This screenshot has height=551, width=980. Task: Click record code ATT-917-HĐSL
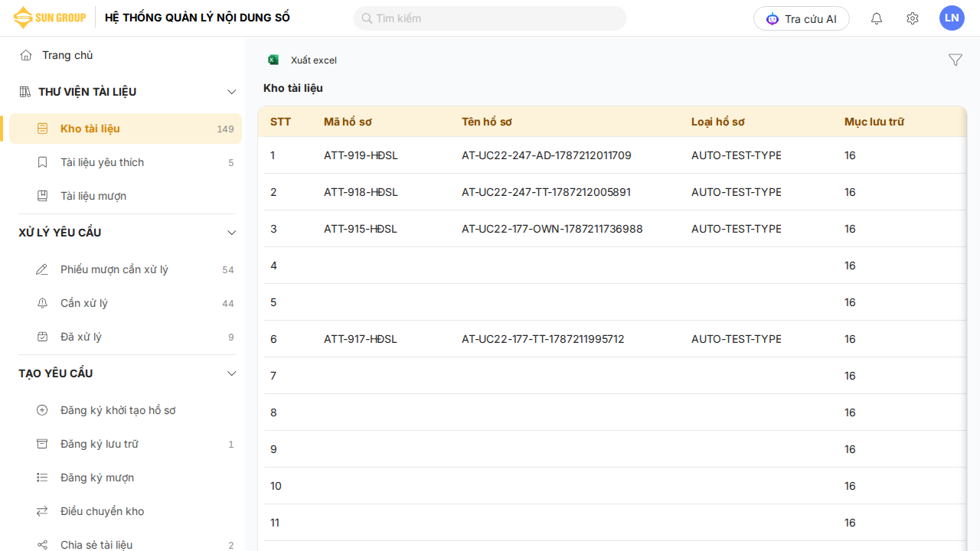[361, 339]
